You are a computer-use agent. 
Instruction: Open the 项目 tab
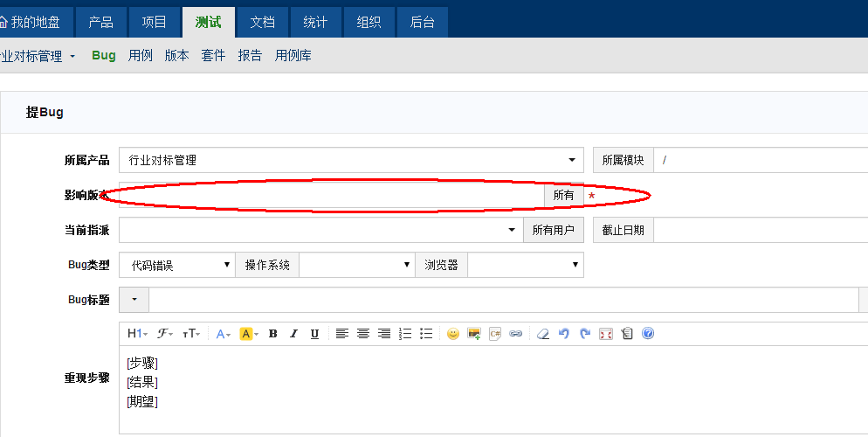click(154, 22)
